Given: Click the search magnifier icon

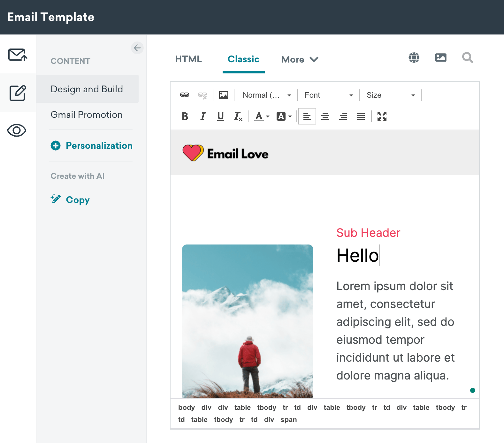Looking at the screenshot, I should (468, 58).
